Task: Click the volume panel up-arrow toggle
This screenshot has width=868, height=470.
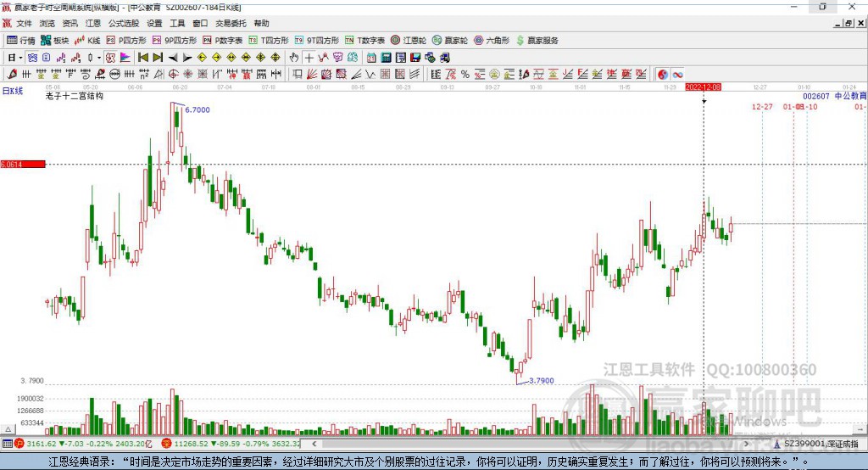Action: (x=8, y=429)
